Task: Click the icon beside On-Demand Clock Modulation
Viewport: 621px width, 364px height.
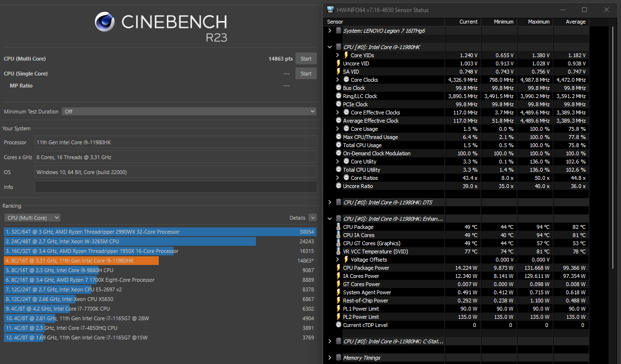Action: coord(339,153)
